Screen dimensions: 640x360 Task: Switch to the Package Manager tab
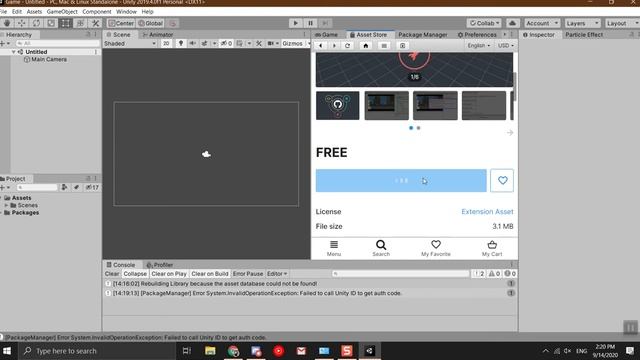pyautogui.click(x=422, y=35)
